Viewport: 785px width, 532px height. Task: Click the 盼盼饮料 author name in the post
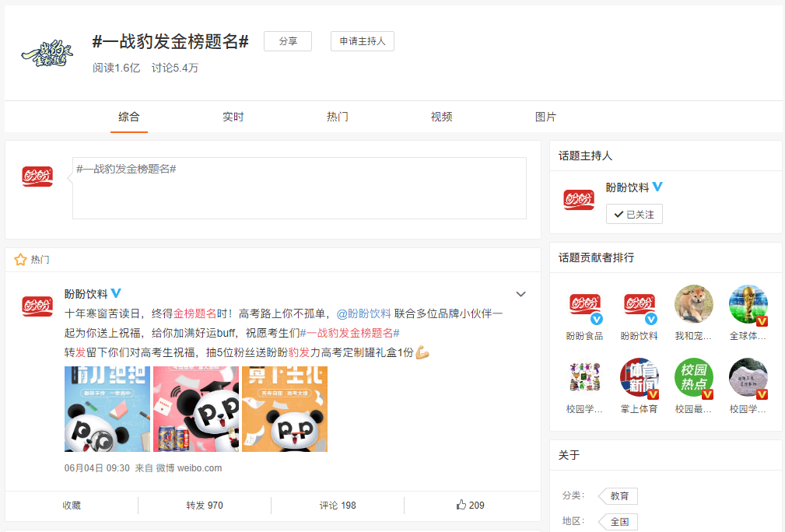[86, 294]
